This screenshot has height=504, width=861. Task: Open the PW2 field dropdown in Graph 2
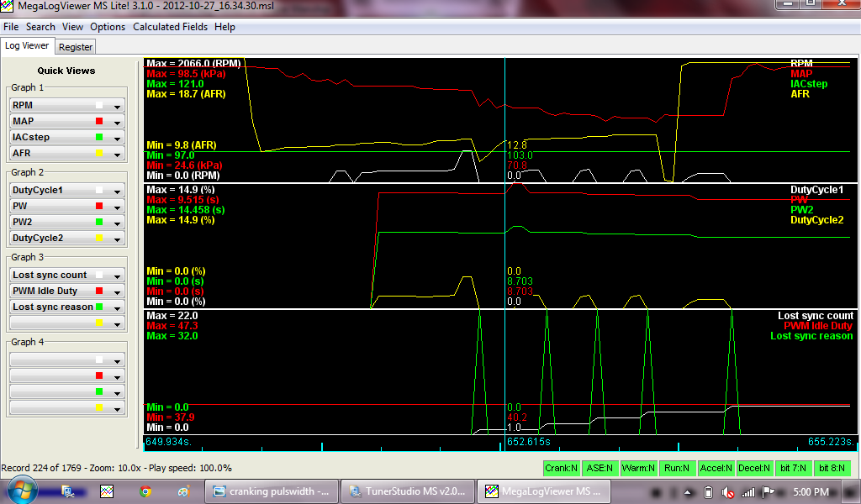coord(118,223)
